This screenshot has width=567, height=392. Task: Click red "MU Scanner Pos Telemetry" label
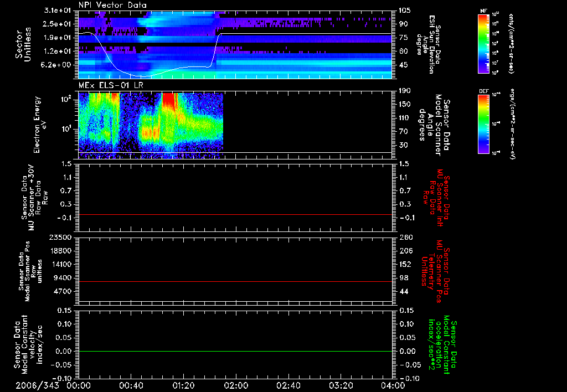435,272
